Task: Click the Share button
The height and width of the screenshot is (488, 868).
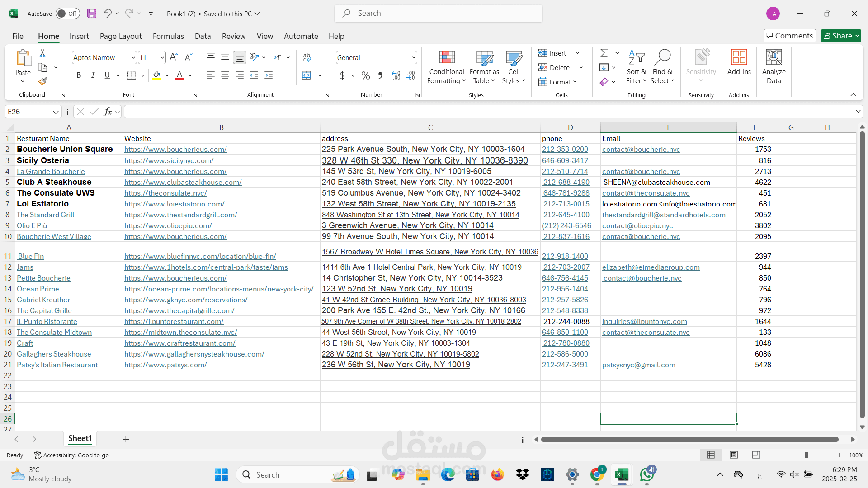Action: [841, 36]
